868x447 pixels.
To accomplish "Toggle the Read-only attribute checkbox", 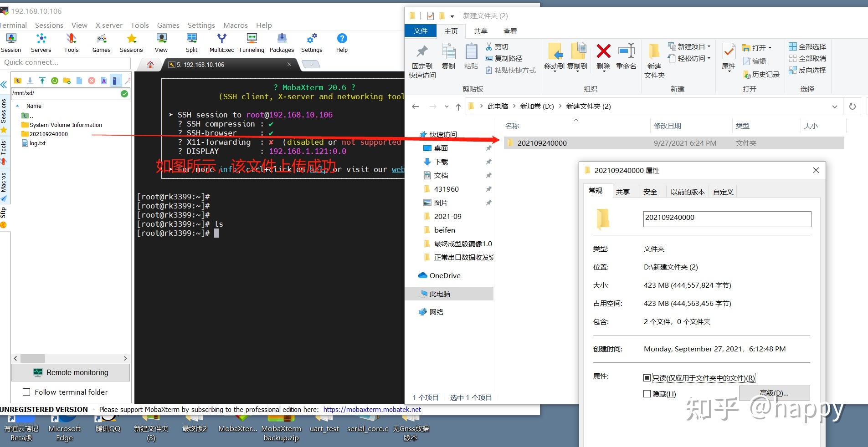I will coord(647,378).
